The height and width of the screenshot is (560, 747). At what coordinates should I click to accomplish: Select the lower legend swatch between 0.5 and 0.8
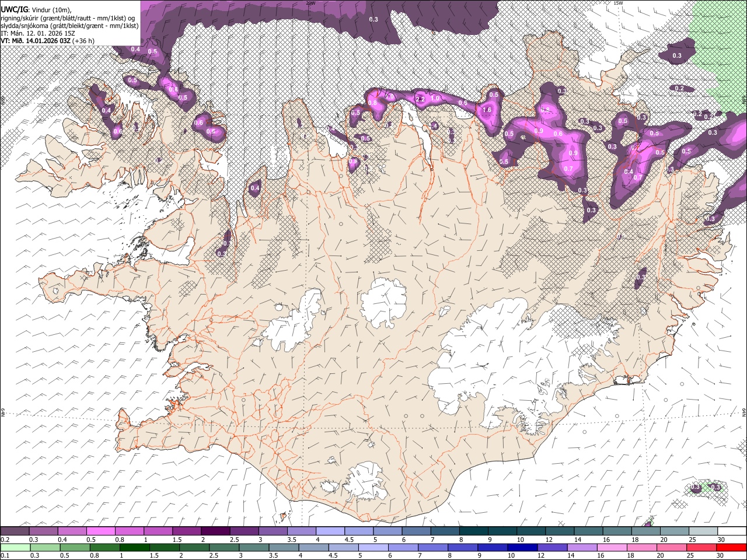click(75, 547)
